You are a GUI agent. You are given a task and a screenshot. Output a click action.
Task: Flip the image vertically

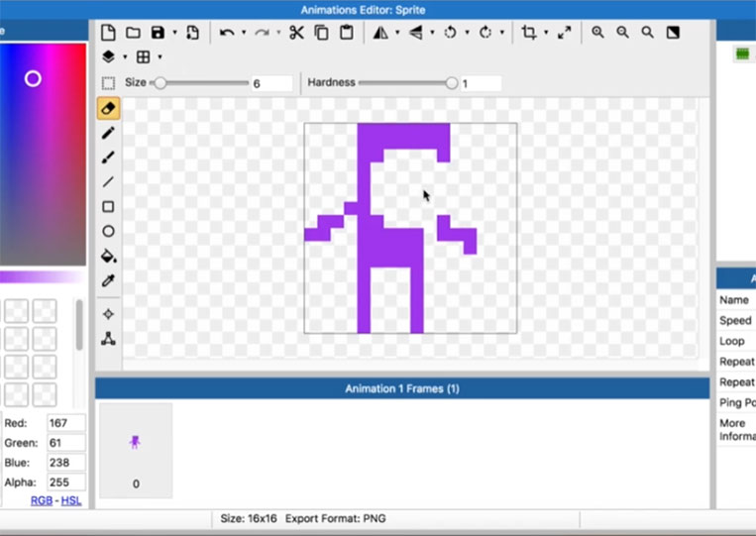coord(415,33)
